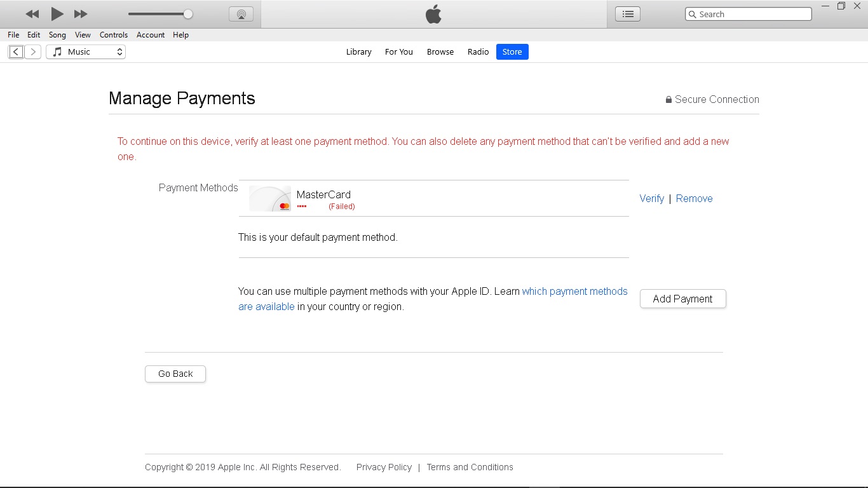Click the copyright 2019 Apple Inc. text
Image resolution: width=868 pixels, height=488 pixels.
tap(243, 467)
